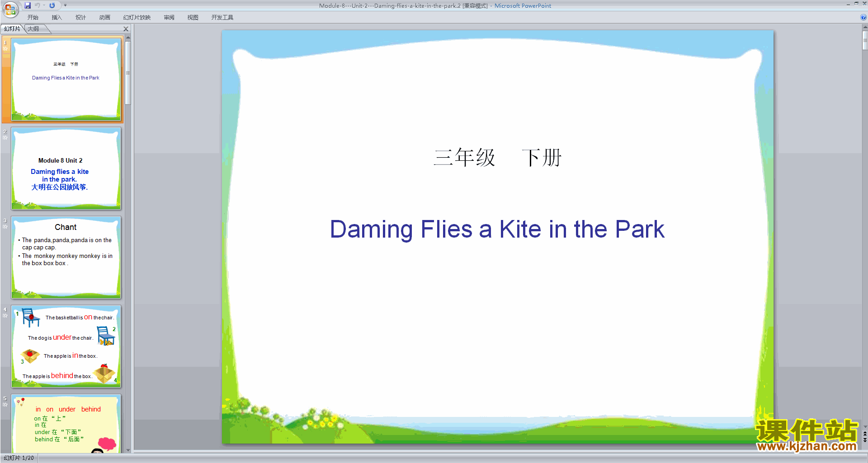868x463 pixels.
Task: Click the thumbnail pane scrollbar thumb
Action: pos(128,73)
